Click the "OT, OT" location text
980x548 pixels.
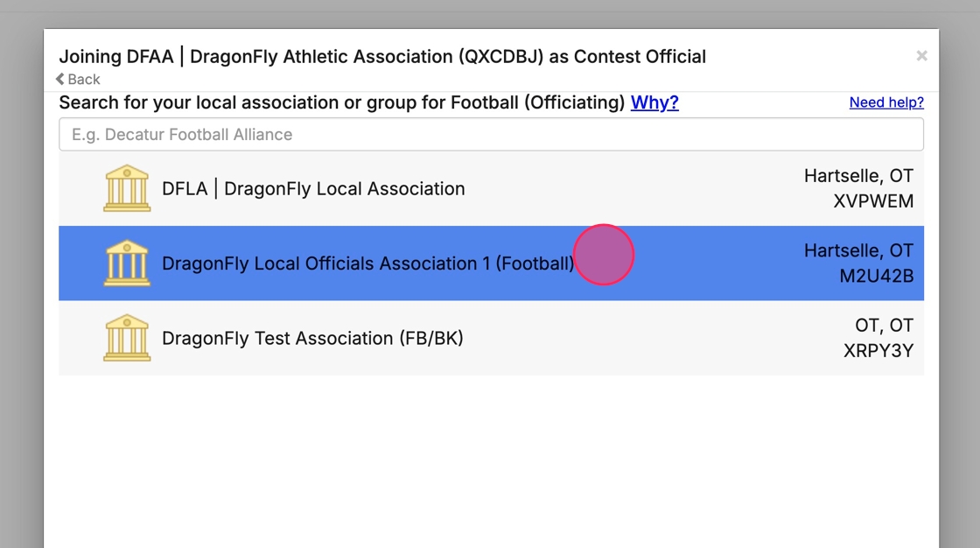click(x=884, y=326)
